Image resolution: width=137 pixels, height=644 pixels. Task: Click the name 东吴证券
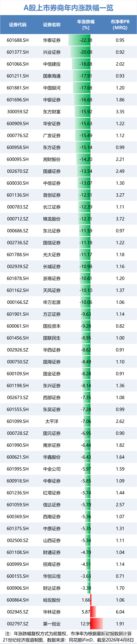(52, 409)
